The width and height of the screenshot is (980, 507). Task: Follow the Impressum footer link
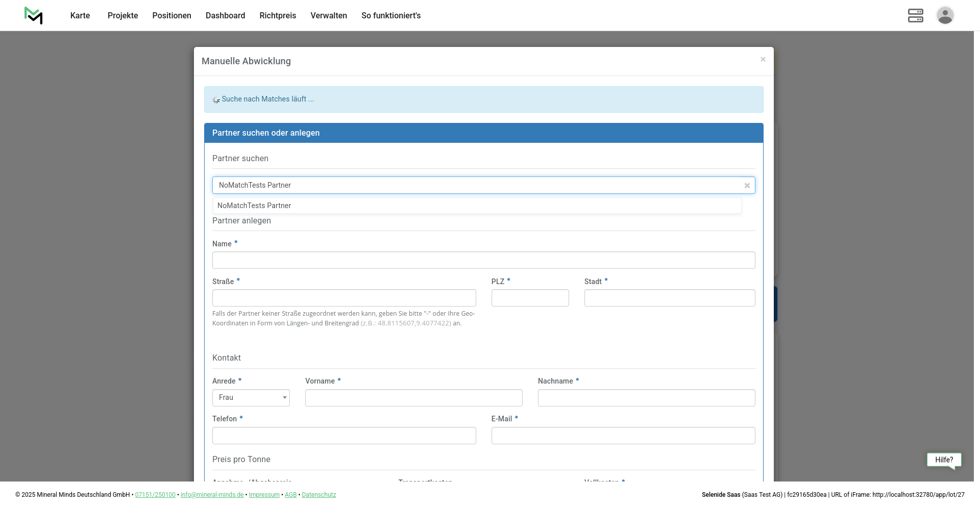point(264,495)
